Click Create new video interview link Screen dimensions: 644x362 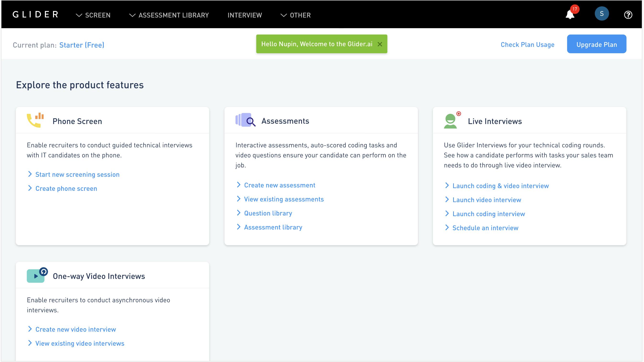[75, 329]
